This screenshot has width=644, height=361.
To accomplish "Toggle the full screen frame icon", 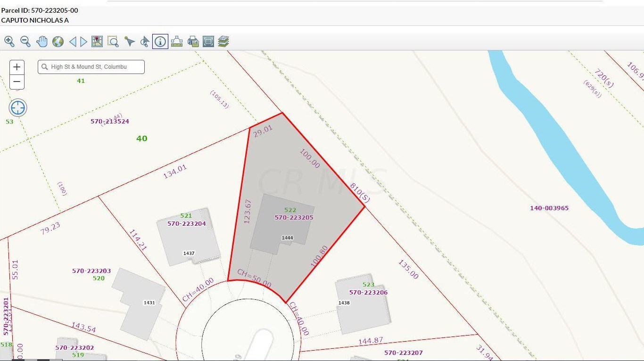I will [208, 41].
